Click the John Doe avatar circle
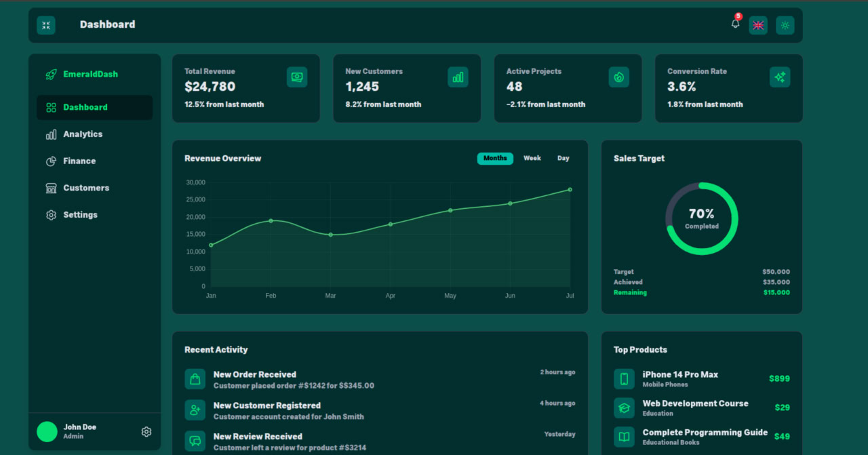Viewport: 868px width, 455px height. [46, 431]
